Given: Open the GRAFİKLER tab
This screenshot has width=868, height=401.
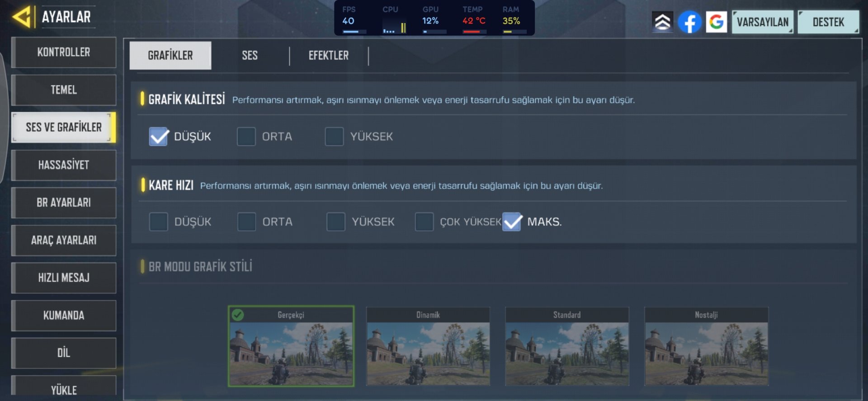Looking at the screenshot, I should (x=170, y=56).
